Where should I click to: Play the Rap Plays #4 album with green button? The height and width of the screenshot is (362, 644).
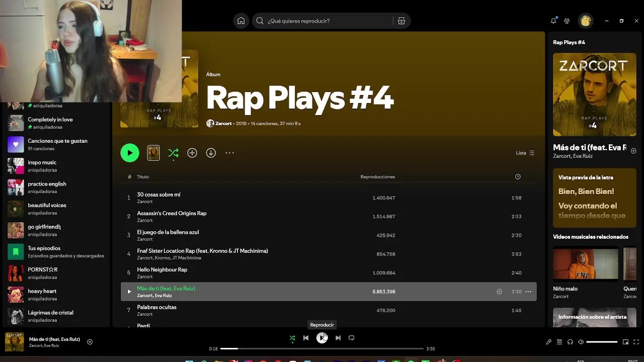pos(130,153)
